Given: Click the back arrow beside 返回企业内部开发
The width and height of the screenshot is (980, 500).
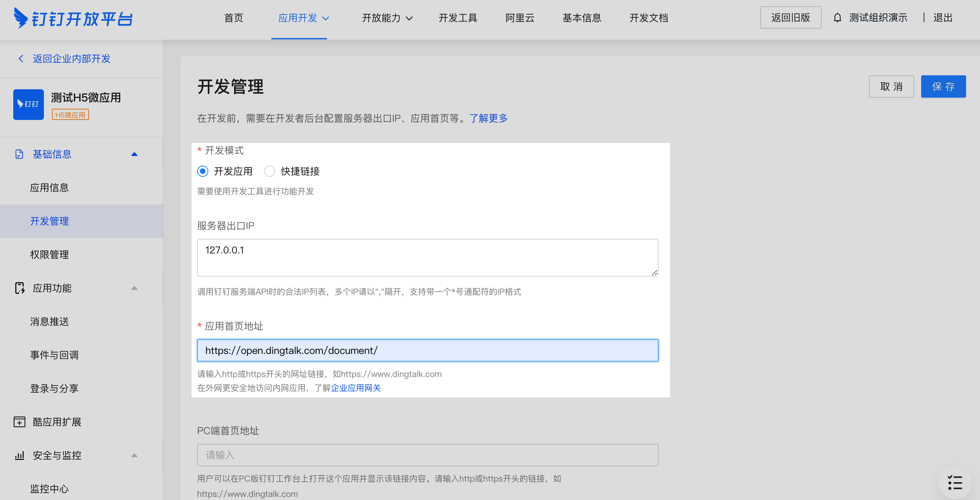Looking at the screenshot, I should pos(21,59).
